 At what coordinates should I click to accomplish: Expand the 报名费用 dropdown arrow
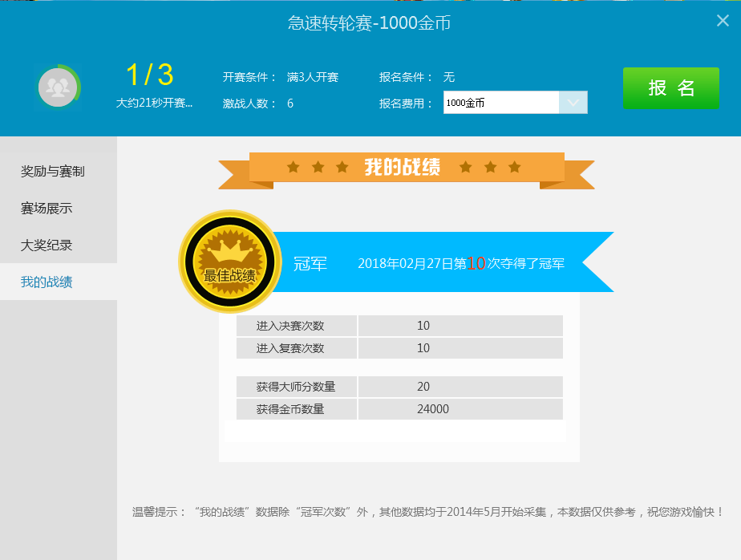coord(573,103)
